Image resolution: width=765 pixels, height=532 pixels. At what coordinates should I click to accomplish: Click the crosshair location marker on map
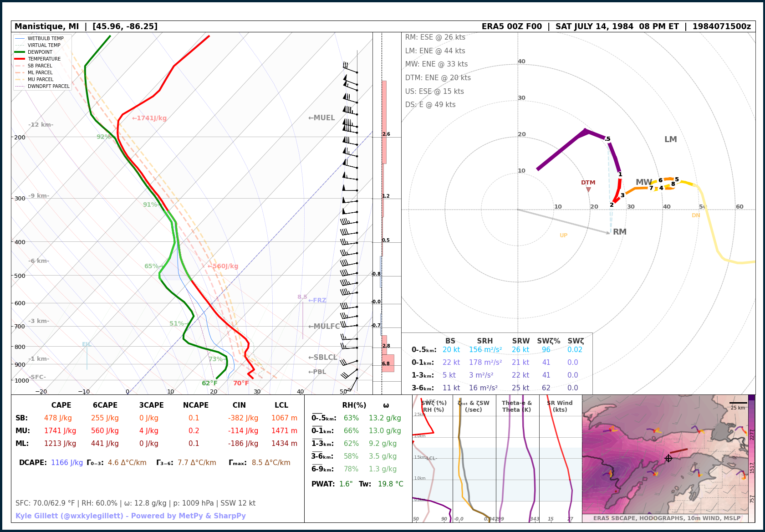point(668,458)
